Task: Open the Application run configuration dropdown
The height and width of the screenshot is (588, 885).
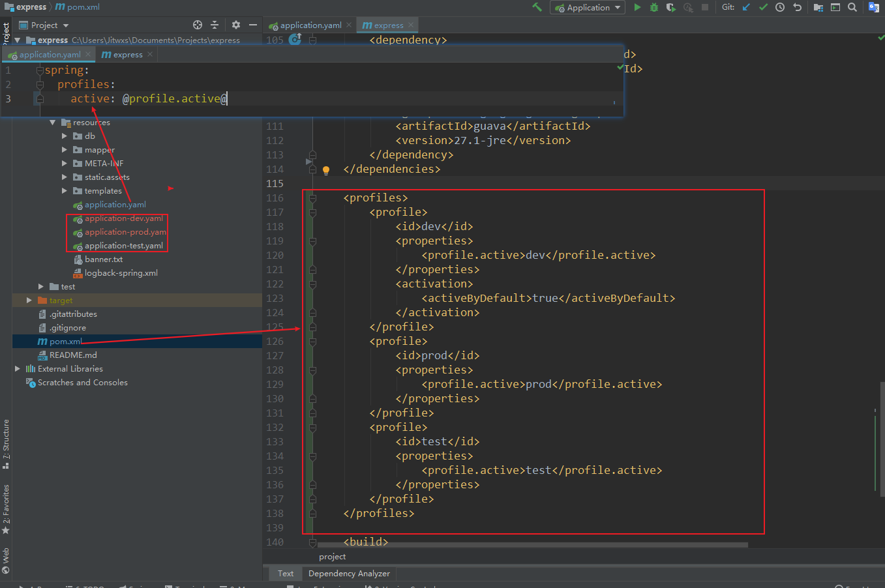Action: click(588, 7)
